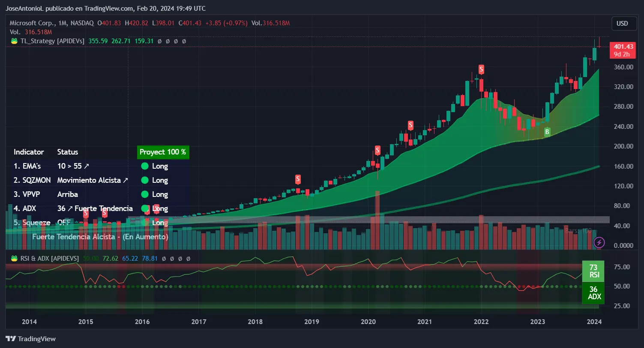The width and height of the screenshot is (644, 348).
Task: Click the RSI & ADX frog indicator icon
Action: click(14, 259)
